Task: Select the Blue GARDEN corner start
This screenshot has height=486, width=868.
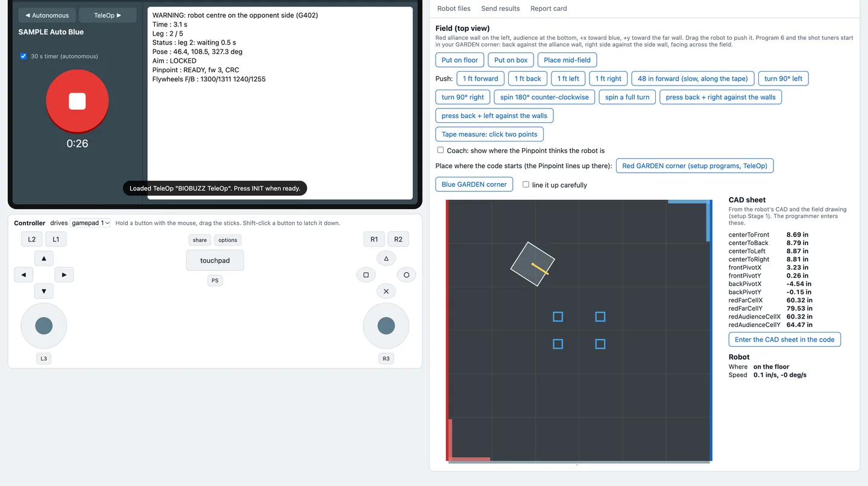Action: (474, 184)
